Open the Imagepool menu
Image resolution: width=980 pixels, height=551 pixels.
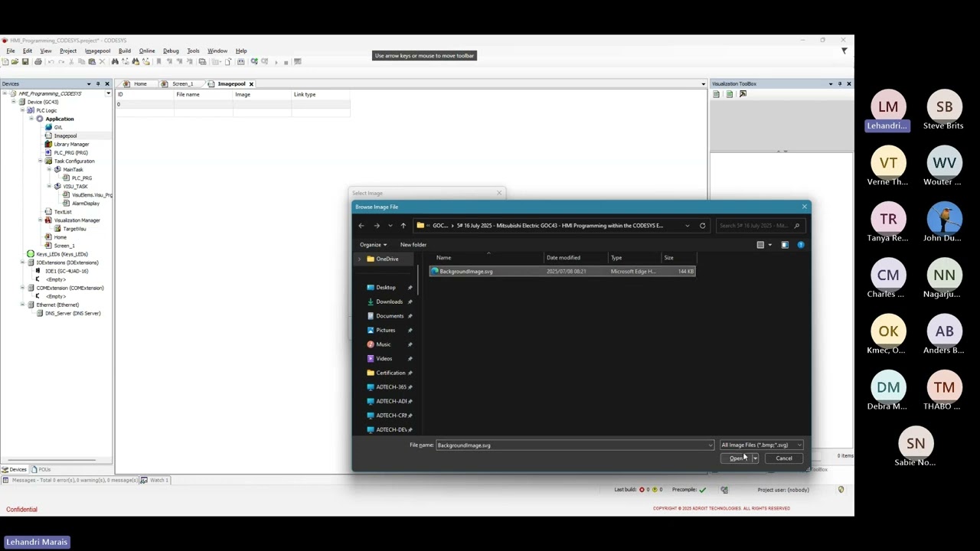click(97, 51)
